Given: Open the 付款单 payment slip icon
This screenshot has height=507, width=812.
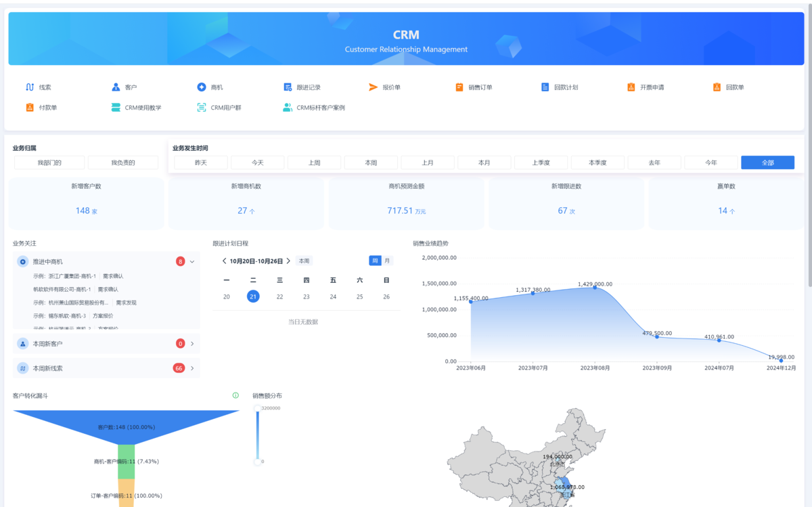Looking at the screenshot, I should pyautogui.click(x=30, y=108).
